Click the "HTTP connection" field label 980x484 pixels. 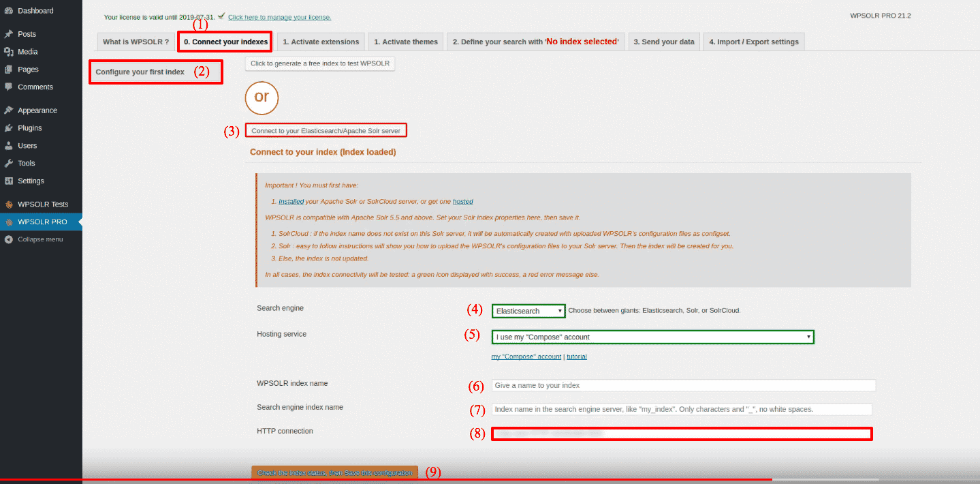click(x=285, y=431)
